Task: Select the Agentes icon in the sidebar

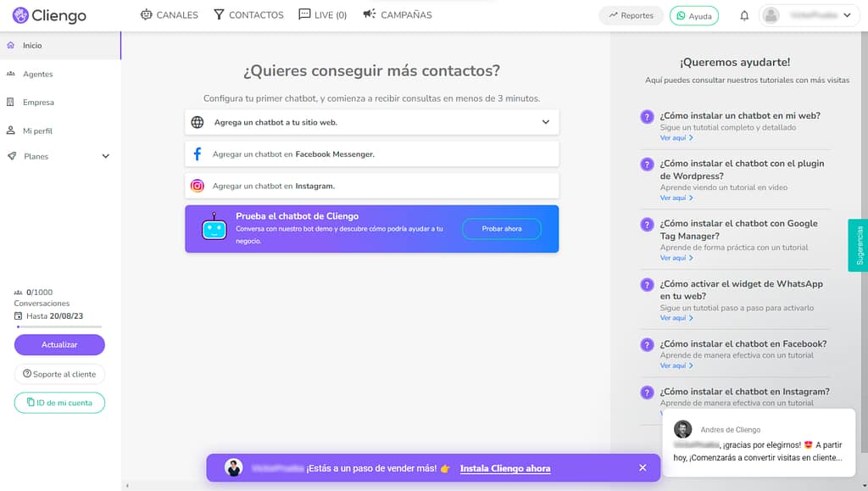Action: (12, 74)
